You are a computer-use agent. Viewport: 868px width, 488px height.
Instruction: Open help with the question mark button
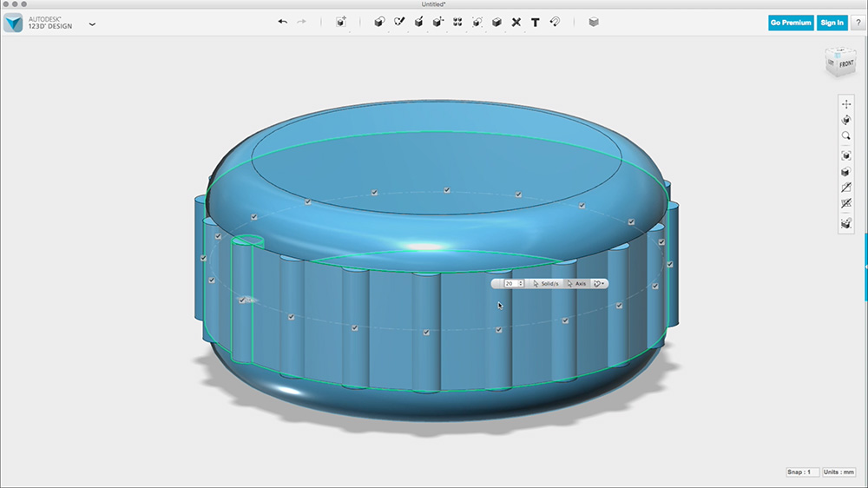pos(858,23)
